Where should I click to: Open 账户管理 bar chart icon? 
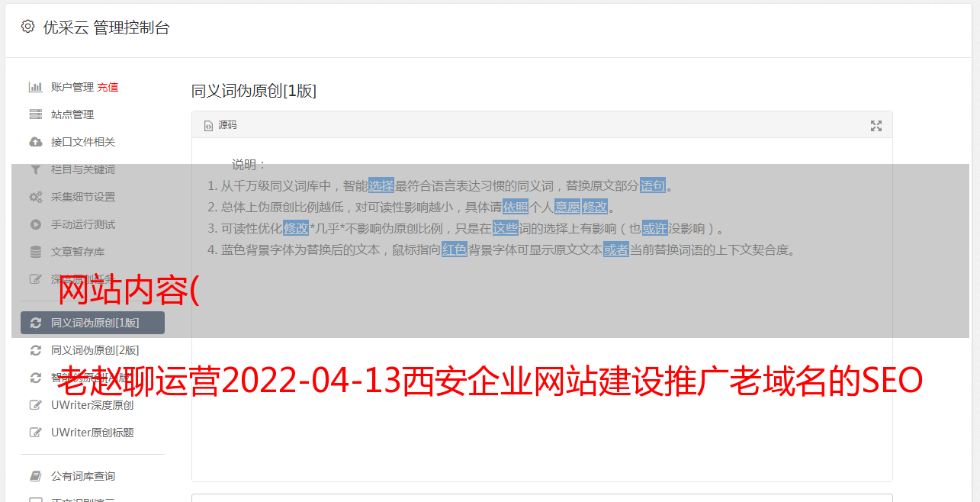click(x=35, y=87)
